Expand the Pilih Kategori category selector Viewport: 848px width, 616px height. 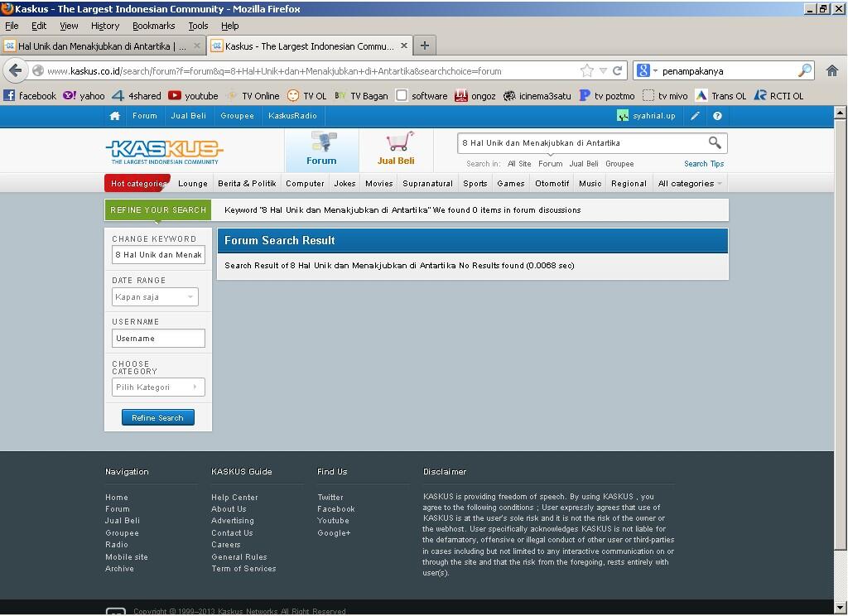click(158, 387)
